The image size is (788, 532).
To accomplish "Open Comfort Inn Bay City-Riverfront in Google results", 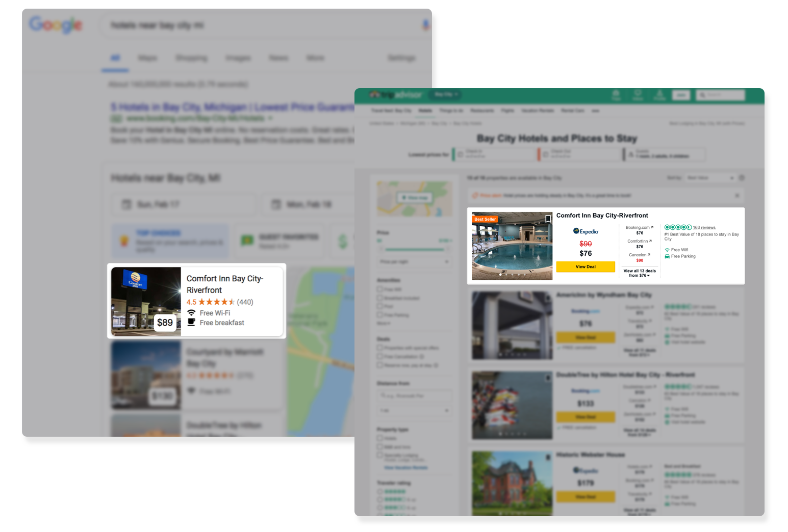I will tap(225, 284).
